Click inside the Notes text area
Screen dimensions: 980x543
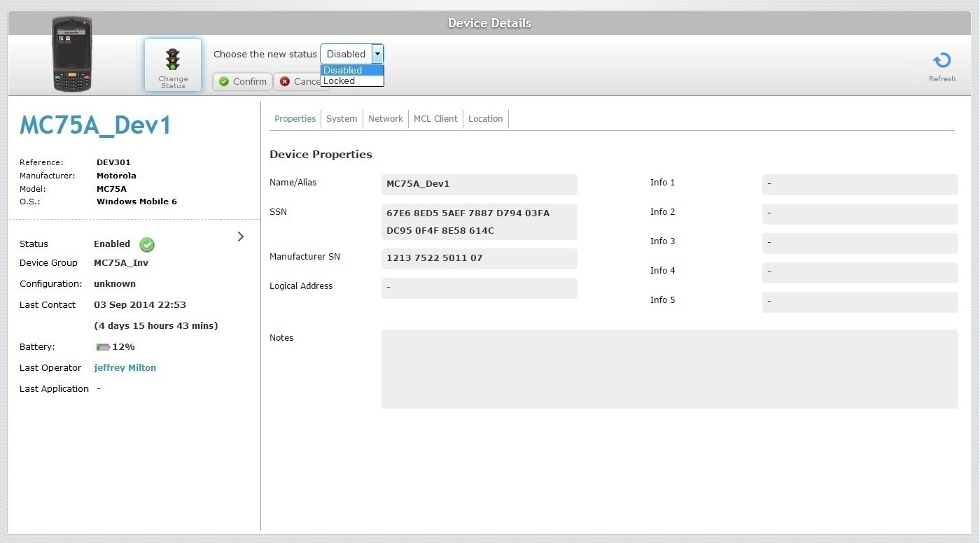pyautogui.click(x=670, y=369)
